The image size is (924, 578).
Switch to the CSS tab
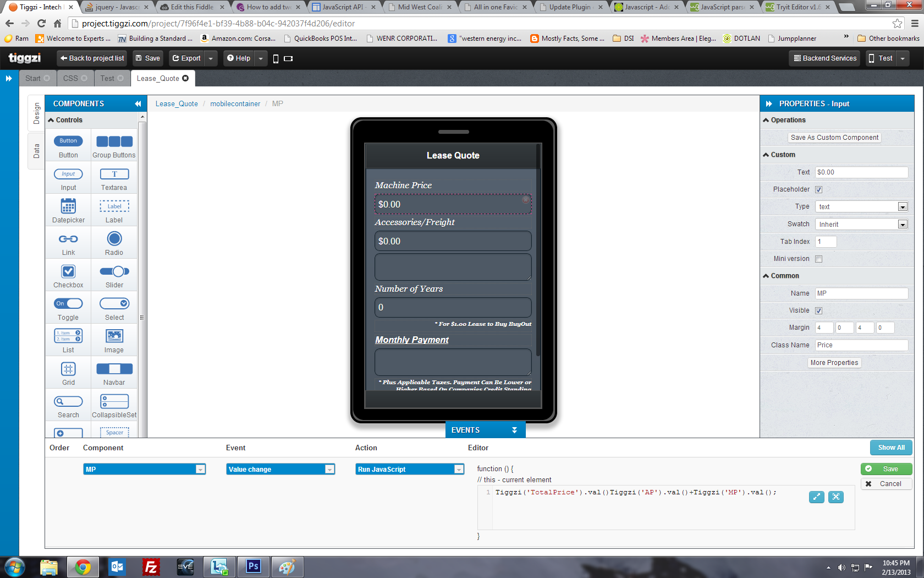tap(70, 78)
